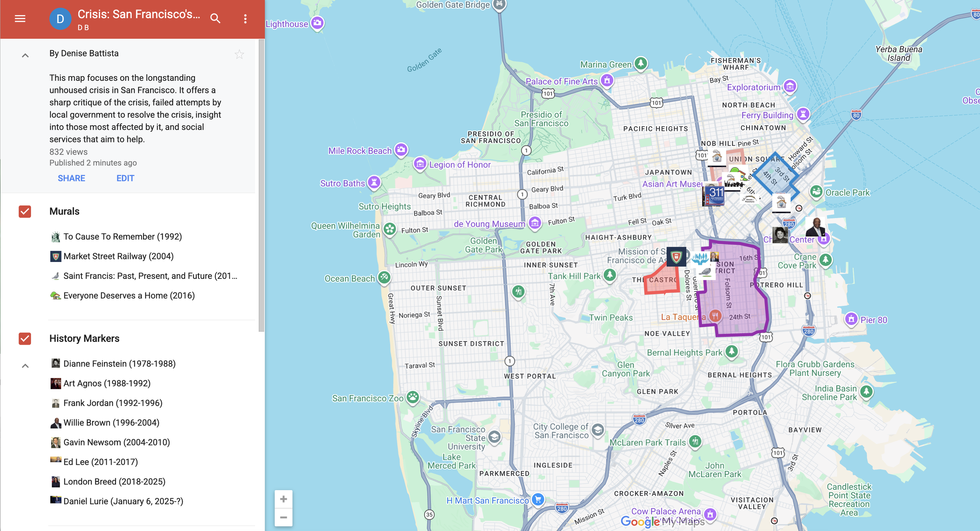
Task: Toggle the History Markers layer checkbox
Action: click(x=25, y=338)
